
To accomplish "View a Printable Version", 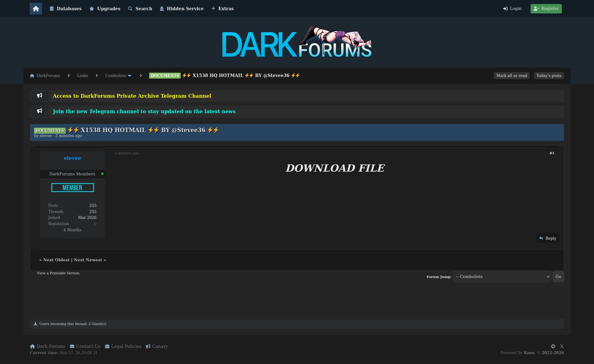I will [x=58, y=273].
